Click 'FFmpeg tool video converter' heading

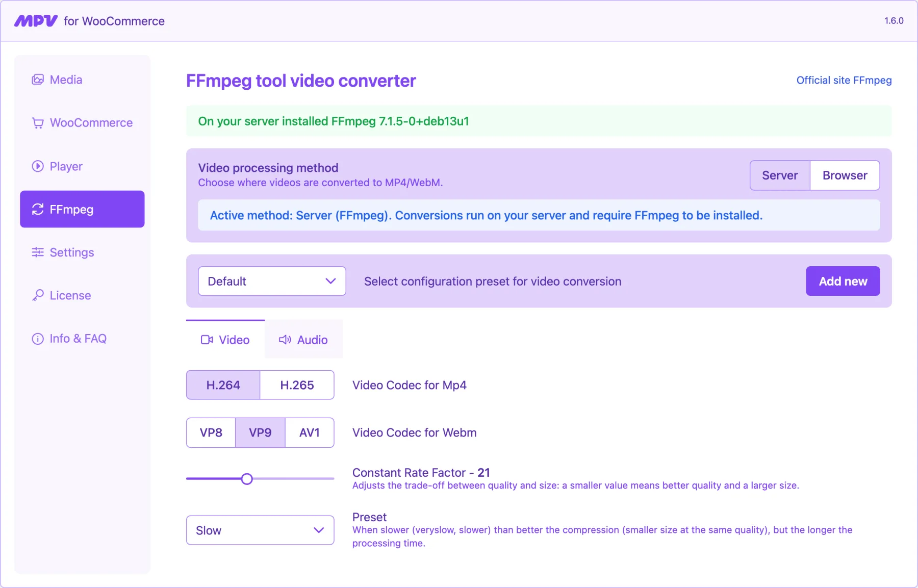coord(301,81)
